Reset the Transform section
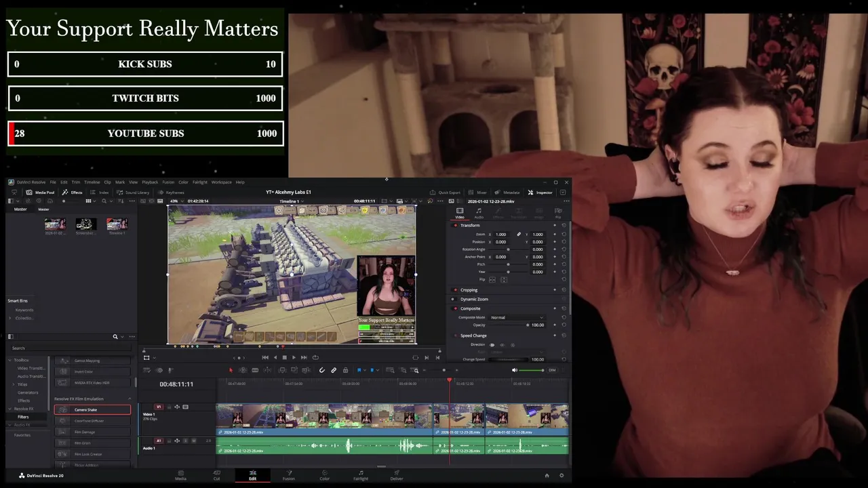The image size is (868, 488). point(564,225)
